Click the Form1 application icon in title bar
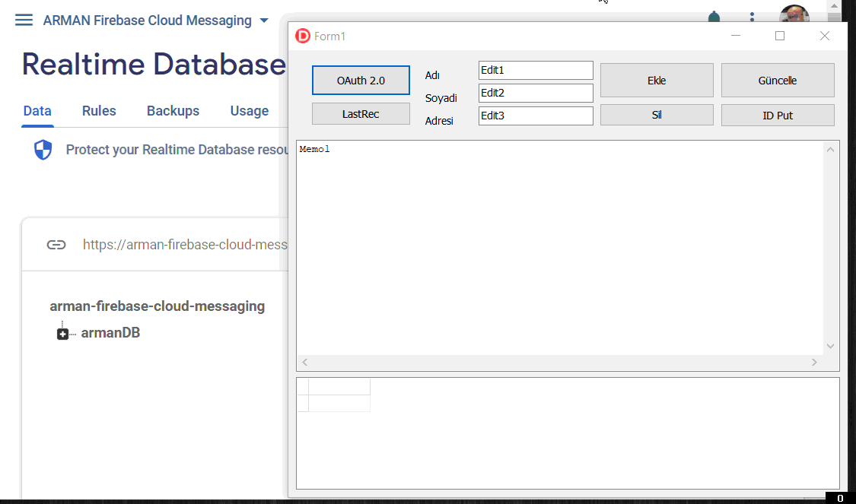Image resolution: width=856 pixels, height=504 pixels. (x=302, y=36)
